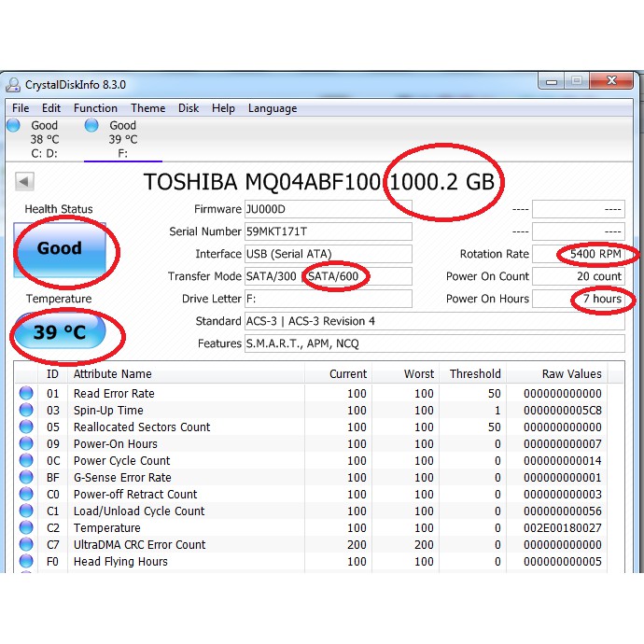Open the Function menu
This screenshot has height=644, width=644.
point(95,108)
